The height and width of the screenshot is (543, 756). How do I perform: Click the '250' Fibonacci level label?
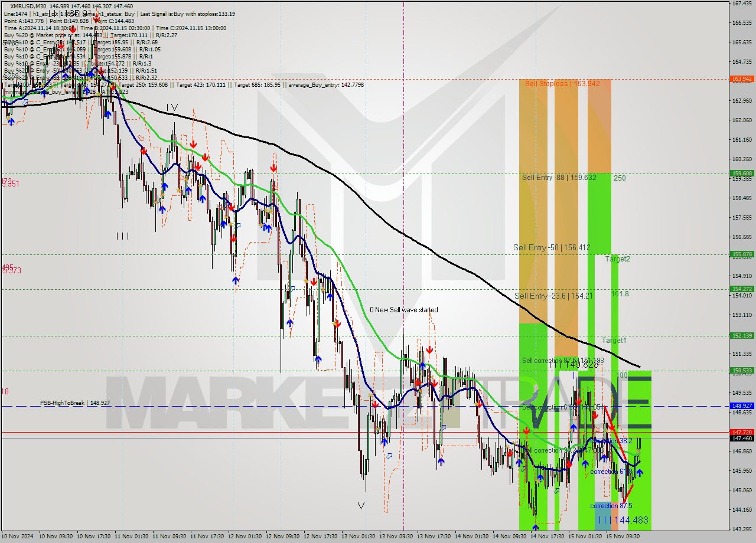tap(620, 178)
